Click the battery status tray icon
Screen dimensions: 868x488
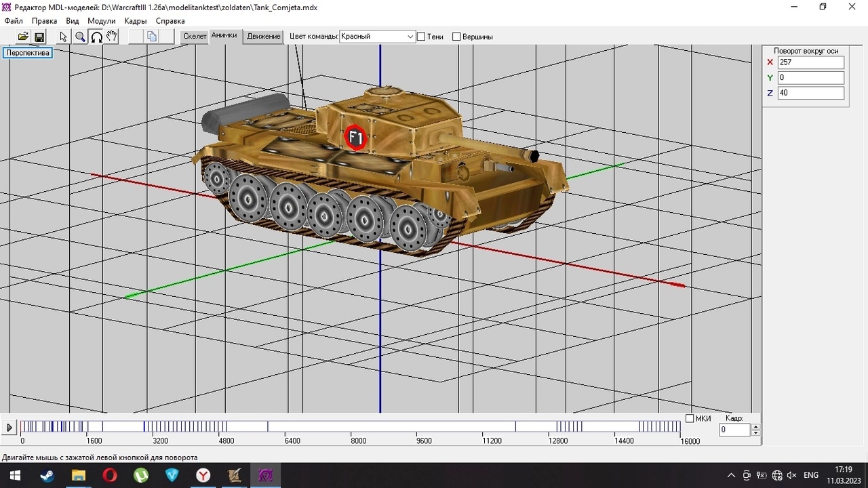(762, 475)
